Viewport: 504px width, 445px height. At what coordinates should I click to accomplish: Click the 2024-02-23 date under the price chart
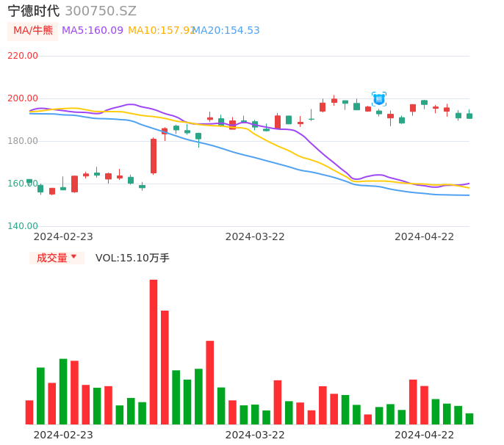point(63,236)
